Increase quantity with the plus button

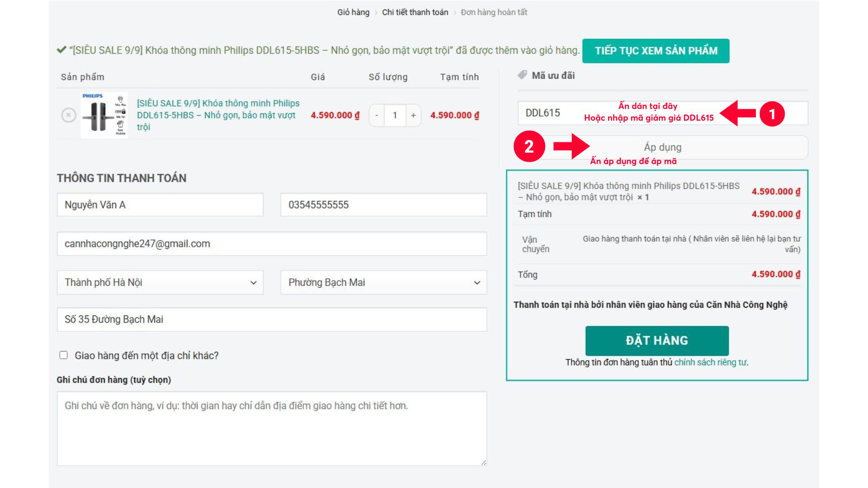click(413, 116)
